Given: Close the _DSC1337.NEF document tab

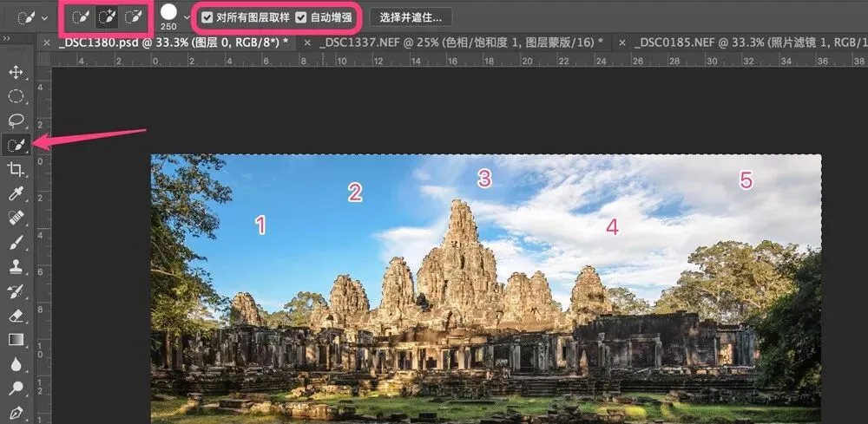Looking at the screenshot, I should coord(307,42).
